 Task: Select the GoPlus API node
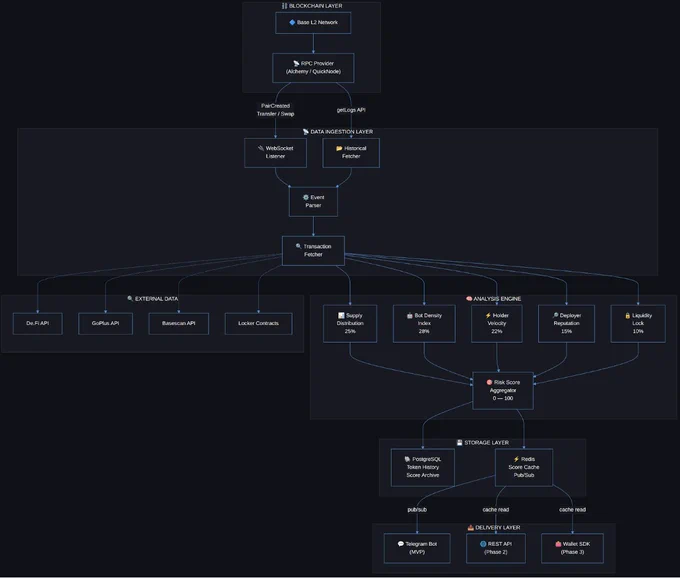coord(105,323)
